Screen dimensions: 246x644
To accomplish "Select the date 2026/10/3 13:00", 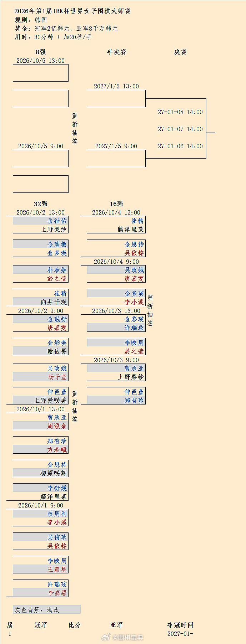I will (116, 311).
